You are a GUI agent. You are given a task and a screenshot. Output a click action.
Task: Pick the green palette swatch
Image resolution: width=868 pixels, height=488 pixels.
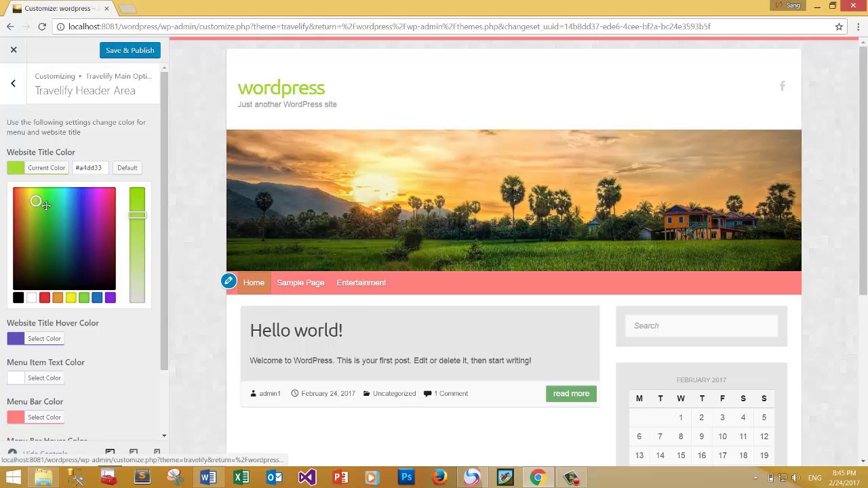pos(84,298)
